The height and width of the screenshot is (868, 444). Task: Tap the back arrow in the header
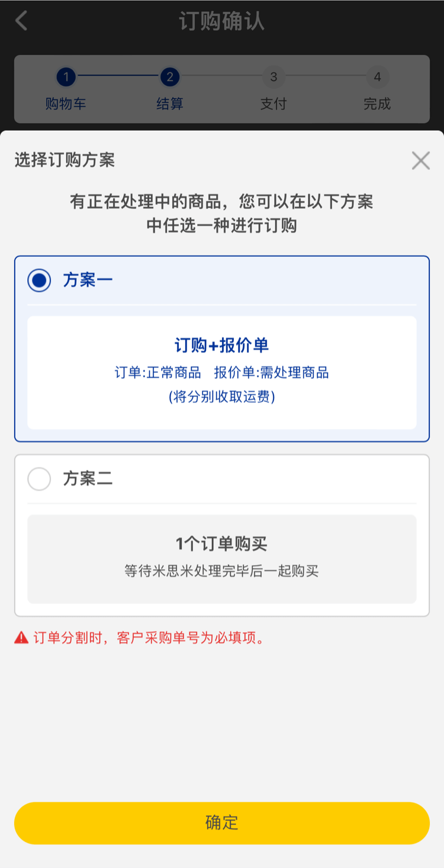click(x=21, y=21)
